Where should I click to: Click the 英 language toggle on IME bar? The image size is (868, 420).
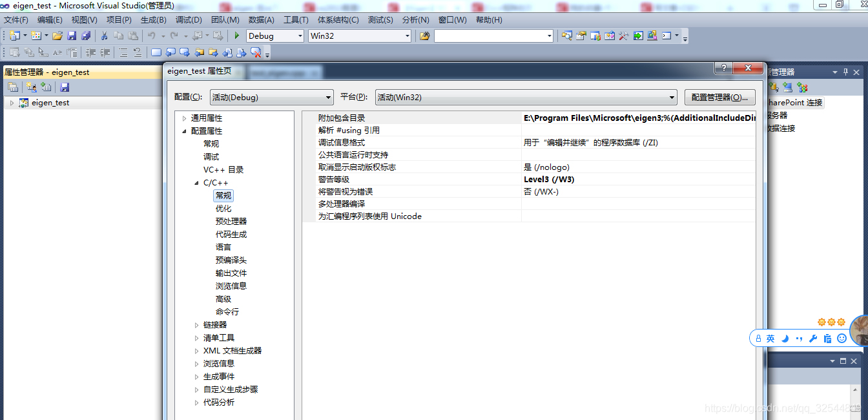click(770, 339)
